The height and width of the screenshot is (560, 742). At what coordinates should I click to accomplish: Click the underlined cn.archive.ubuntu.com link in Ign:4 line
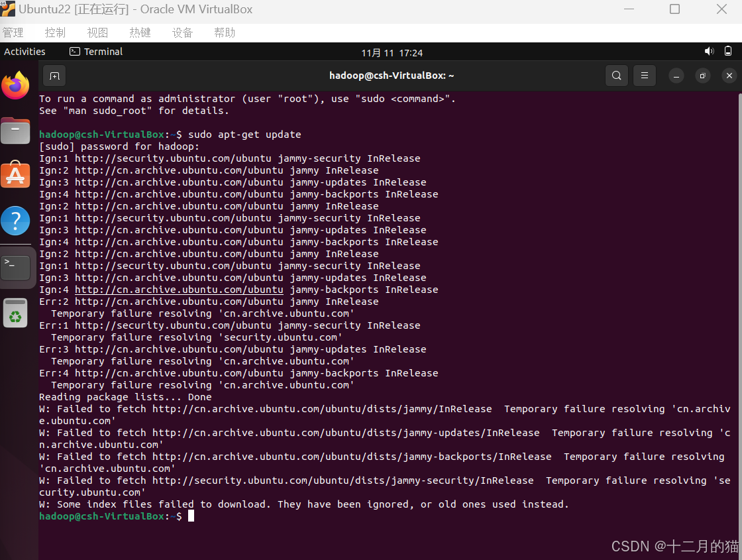pos(179,290)
